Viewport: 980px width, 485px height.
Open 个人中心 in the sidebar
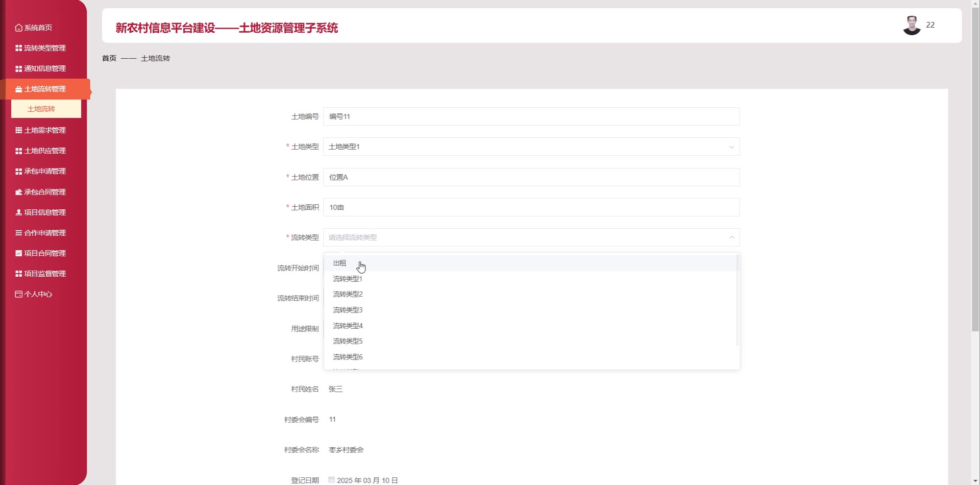[38, 294]
